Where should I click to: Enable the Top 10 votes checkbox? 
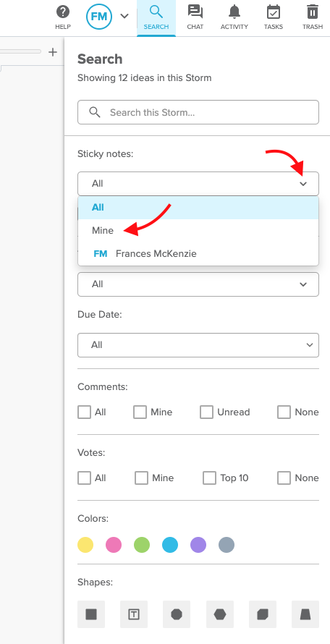pyautogui.click(x=210, y=478)
